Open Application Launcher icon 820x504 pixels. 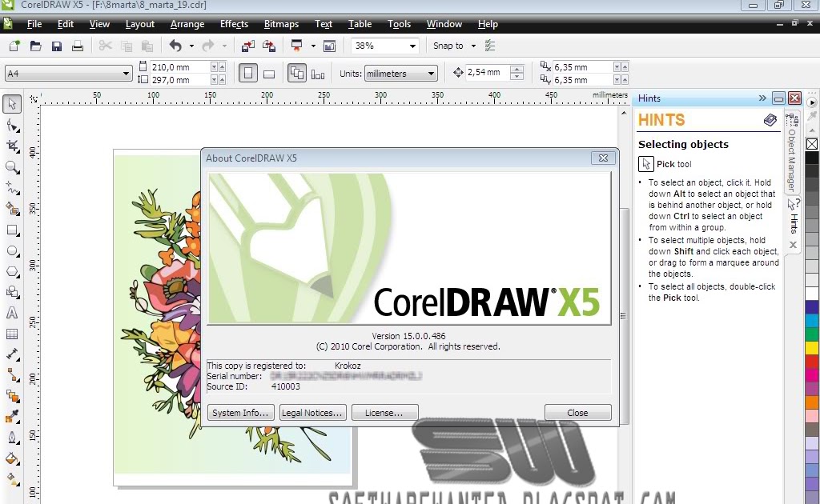296,46
